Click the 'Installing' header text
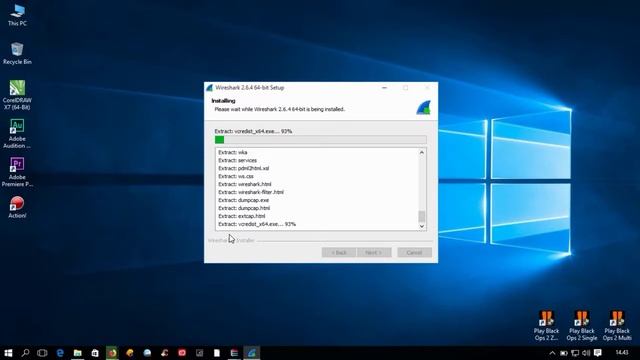The height and width of the screenshot is (360, 640). coord(223,101)
